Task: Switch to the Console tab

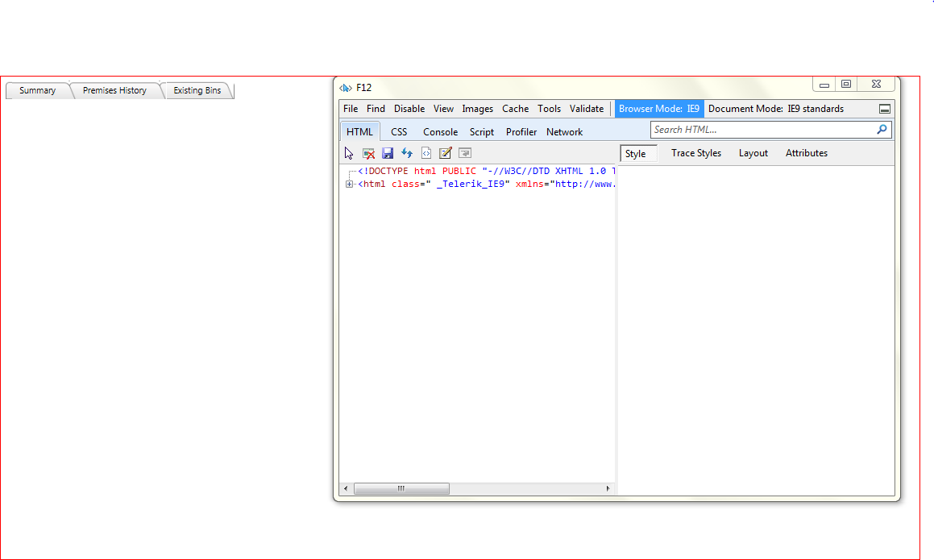Action: (440, 131)
